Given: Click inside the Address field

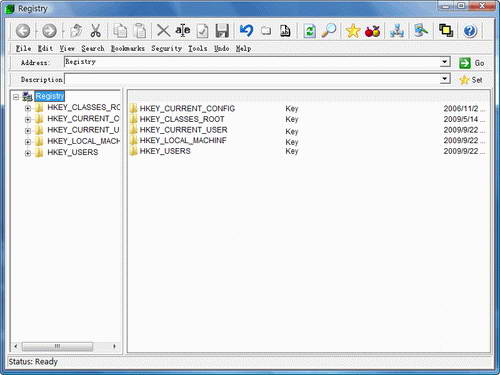Looking at the screenshot, I should click(x=252, y=62).
